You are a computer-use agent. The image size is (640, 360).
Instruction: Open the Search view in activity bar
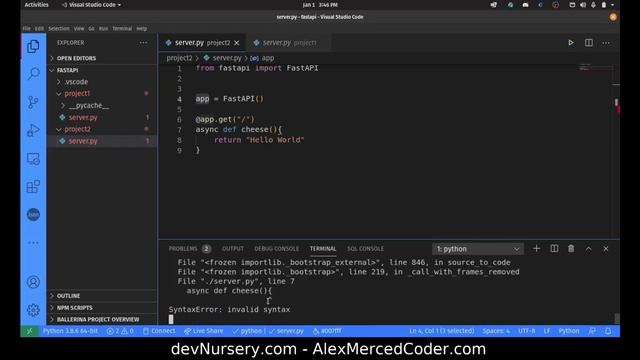tap(33, 74)
